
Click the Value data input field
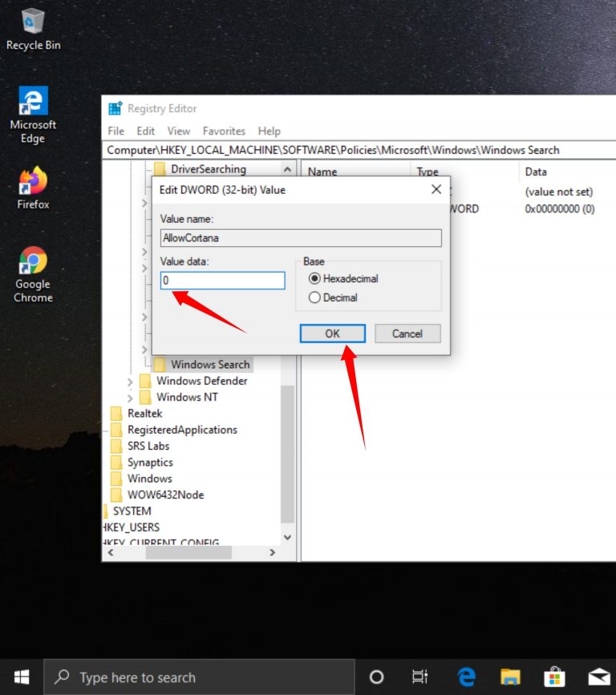click(223, 280)
